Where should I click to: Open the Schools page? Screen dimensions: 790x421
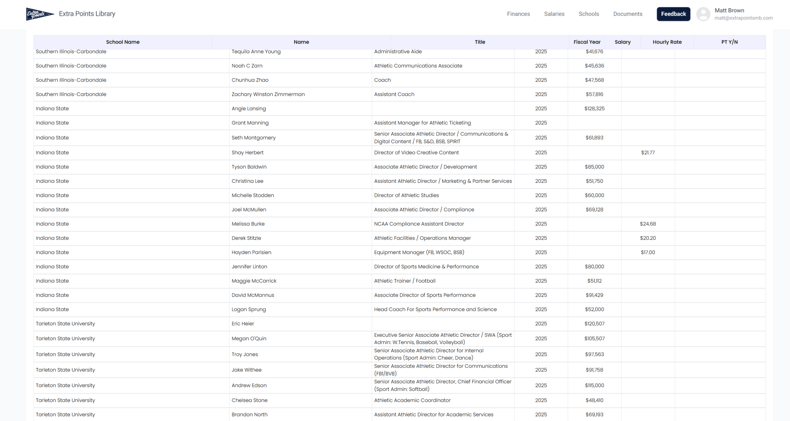coord(588,14)
